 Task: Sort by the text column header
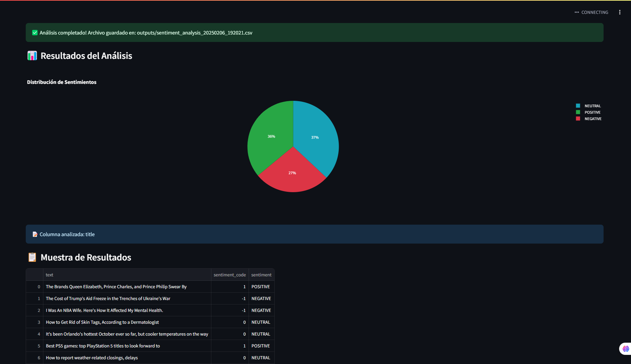point(127,275)
